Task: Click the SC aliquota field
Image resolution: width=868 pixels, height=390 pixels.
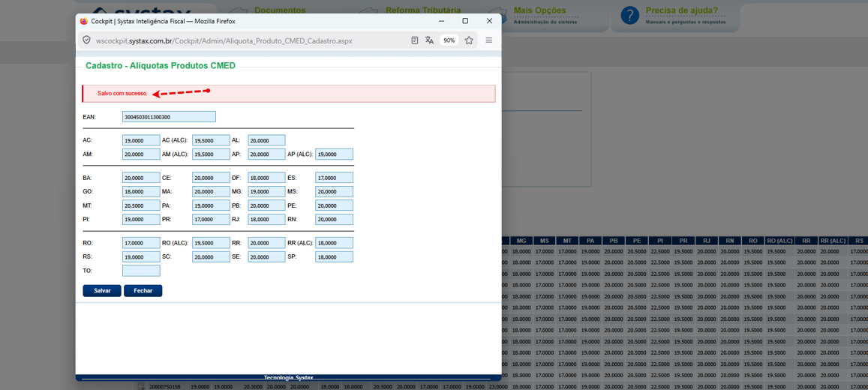Action: pyautogui.click(x=211, y=256)
